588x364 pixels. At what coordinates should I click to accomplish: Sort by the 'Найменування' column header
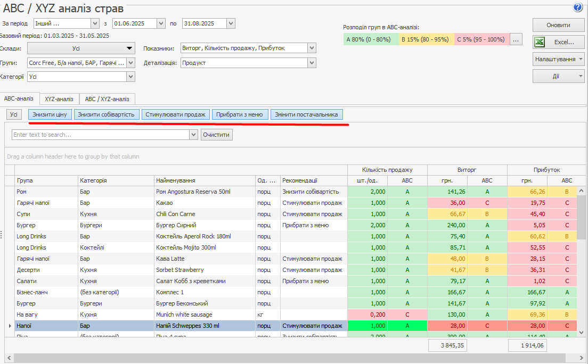[204, 180]
